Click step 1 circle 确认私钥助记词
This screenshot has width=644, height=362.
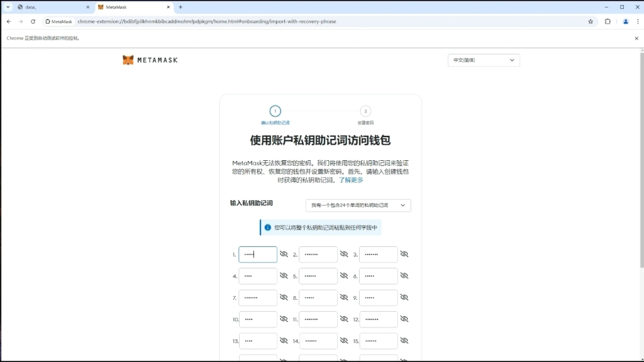coord(275,111)
